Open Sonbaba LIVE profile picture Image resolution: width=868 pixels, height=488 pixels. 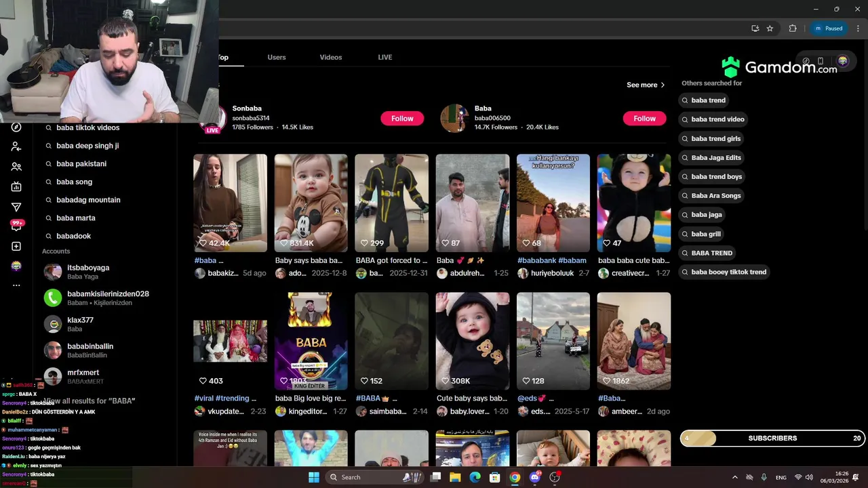tap(213, 119)
